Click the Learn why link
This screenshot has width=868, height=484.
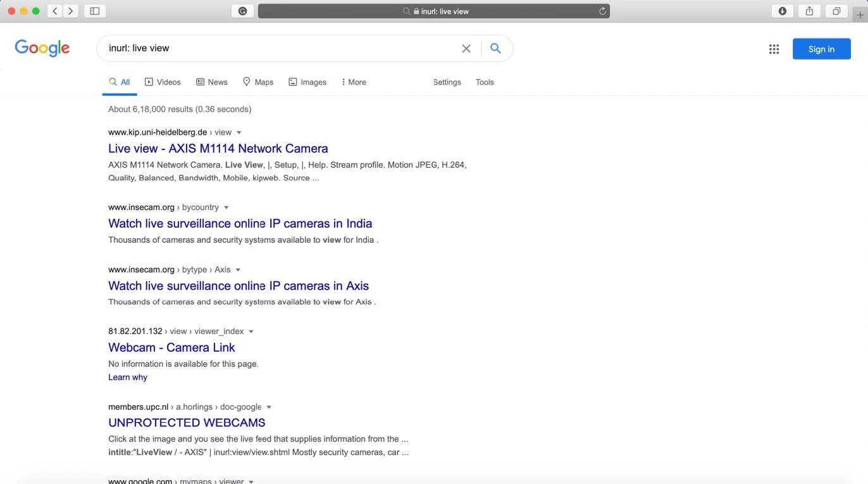pyautogui.click(x=128, y=377)
